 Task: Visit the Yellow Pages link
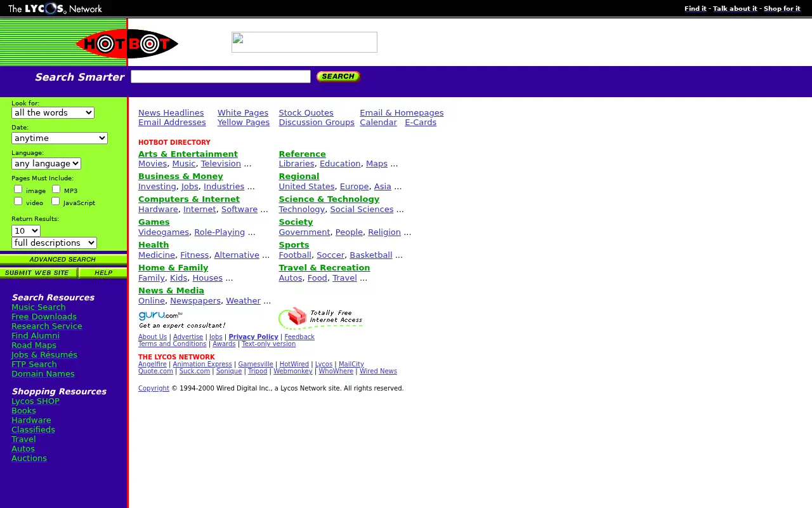pos(244,122)
